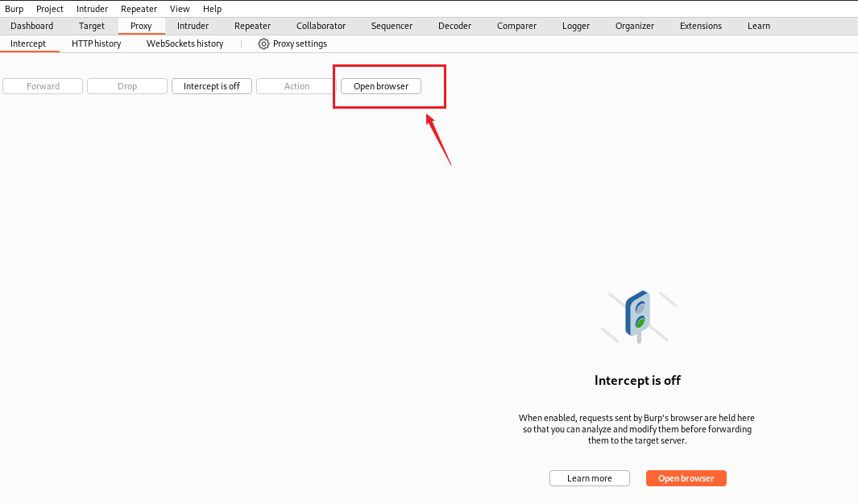Open the Learn tab

click(x=758, y=26)
